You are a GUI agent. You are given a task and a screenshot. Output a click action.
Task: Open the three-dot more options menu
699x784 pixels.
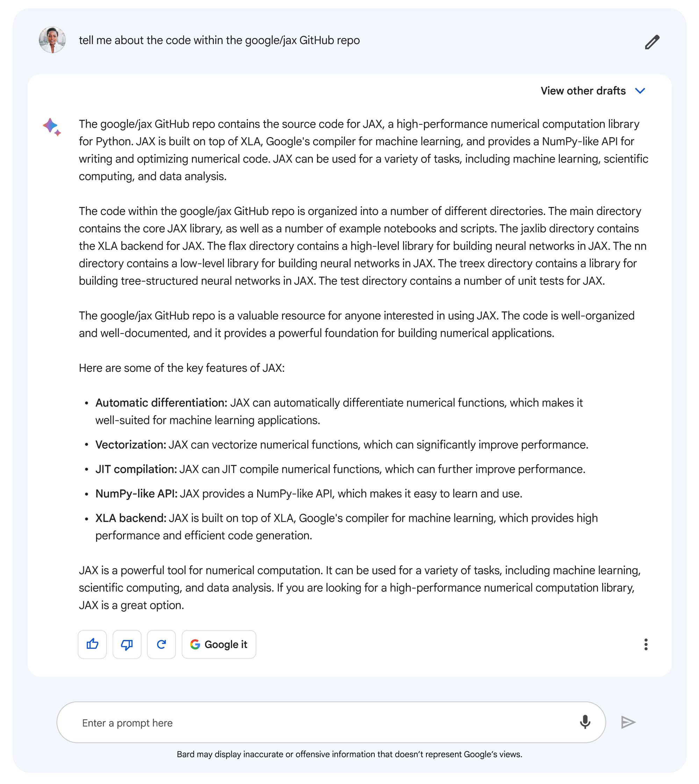pos(646,644)
